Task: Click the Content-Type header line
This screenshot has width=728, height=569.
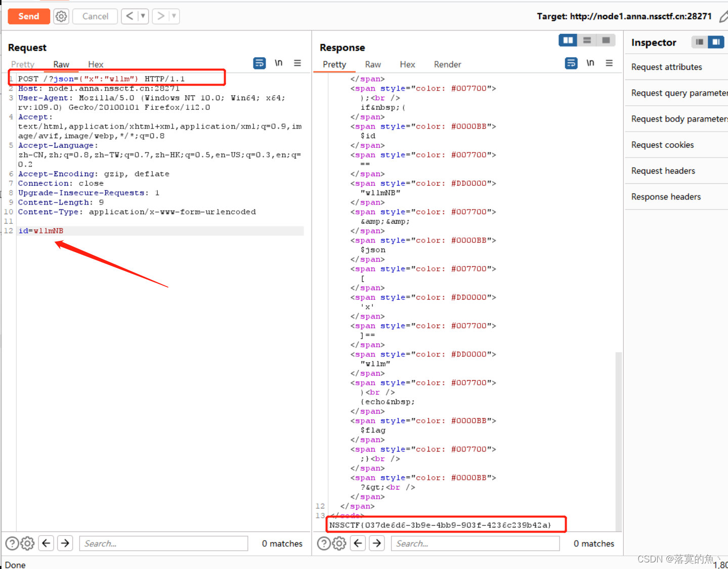Action: (x=137, y=212)
